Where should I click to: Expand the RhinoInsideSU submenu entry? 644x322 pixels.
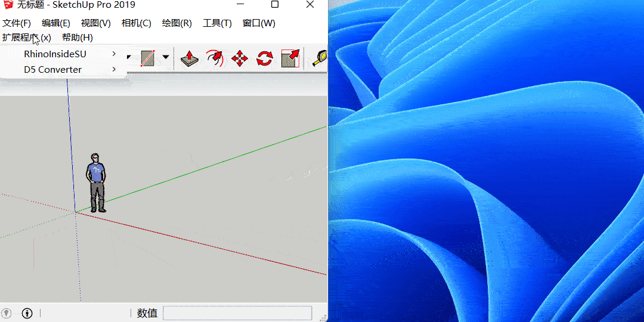[x=63, y=54]
